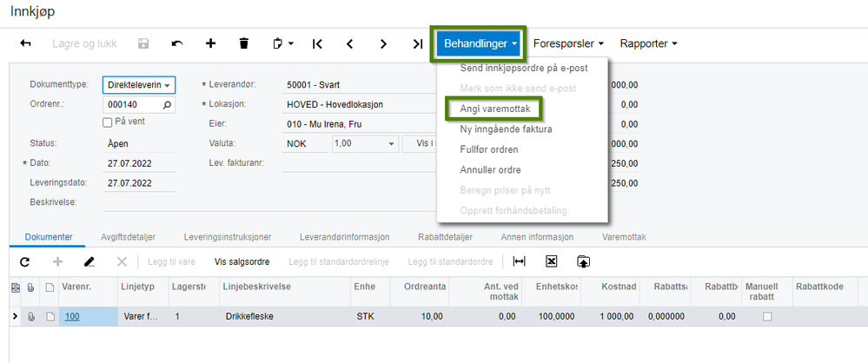The width and height of the screenshot is (868, 363).
Task: Click the Ordreantall cell 10,00
Action: [418, 316]
